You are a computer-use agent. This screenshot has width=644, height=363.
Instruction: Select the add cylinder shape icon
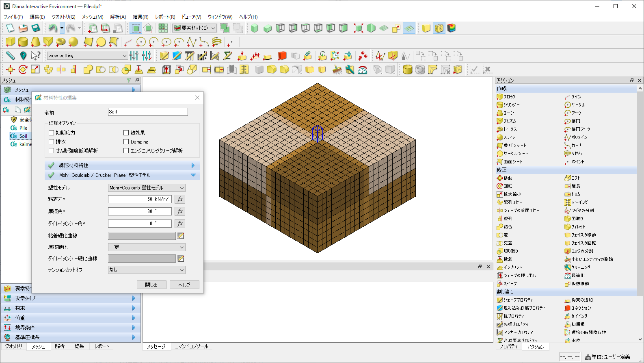(x=23, y=42)
